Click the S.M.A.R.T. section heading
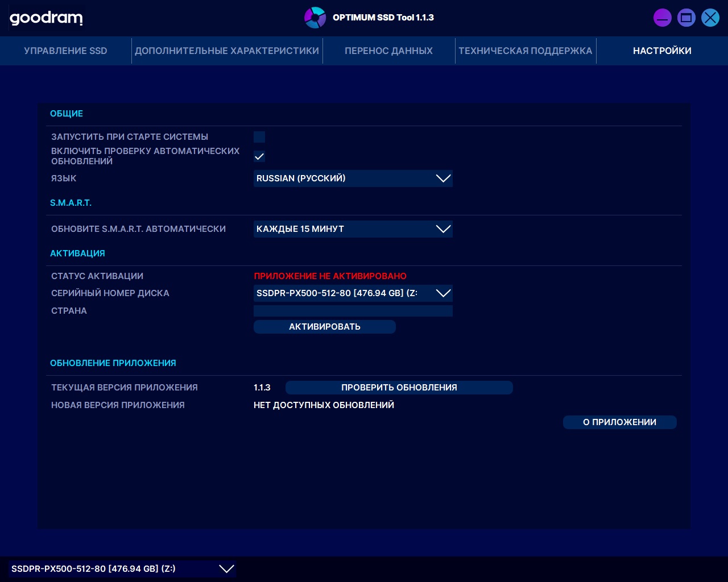Screen dimensions: 728x582 tap(71, 203)
